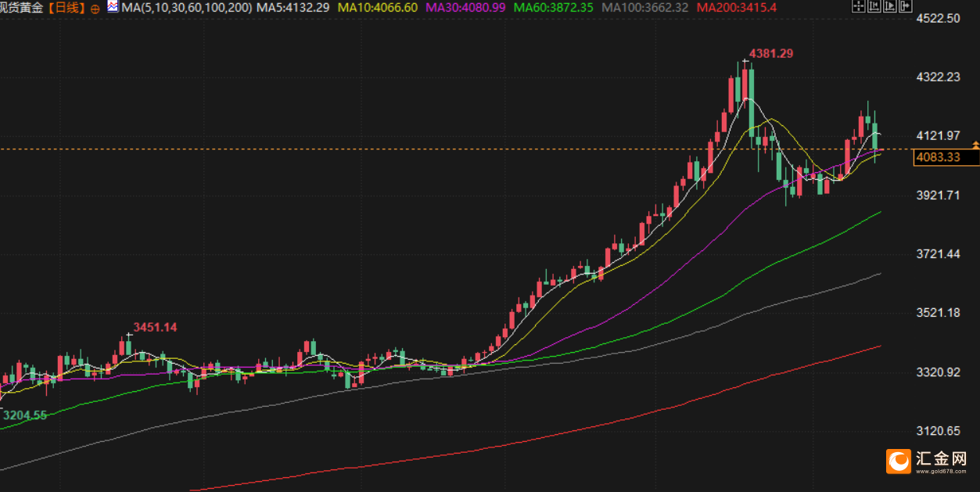Click the exit panel arrow icon
The width and height of the screenshot is (980, 492).
[x=906, y=5]
